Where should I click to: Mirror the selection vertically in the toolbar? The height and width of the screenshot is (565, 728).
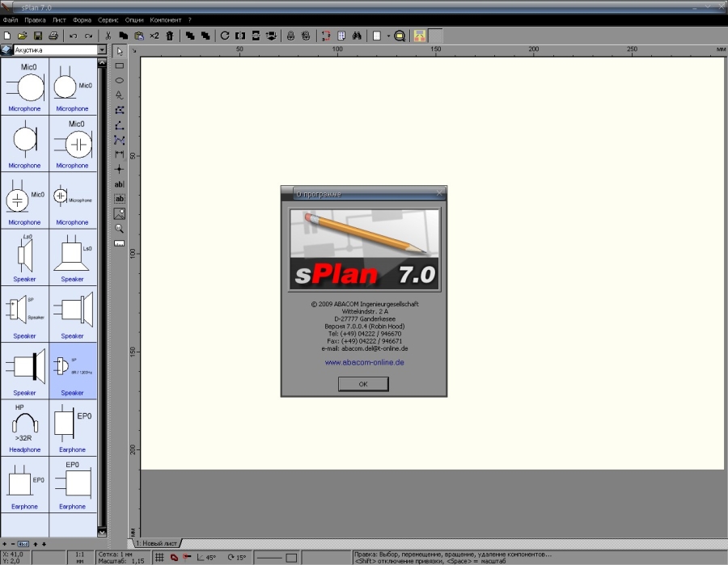click(x=256, y=36)
